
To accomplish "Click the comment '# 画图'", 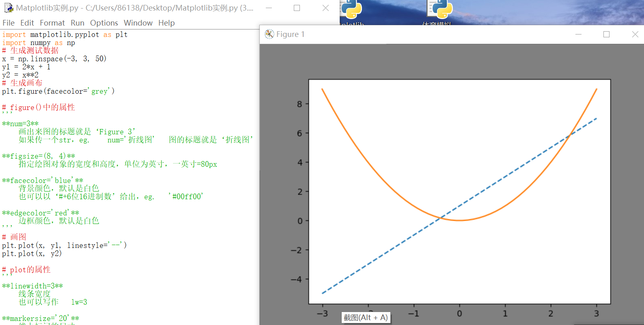I will click(14, 237).
